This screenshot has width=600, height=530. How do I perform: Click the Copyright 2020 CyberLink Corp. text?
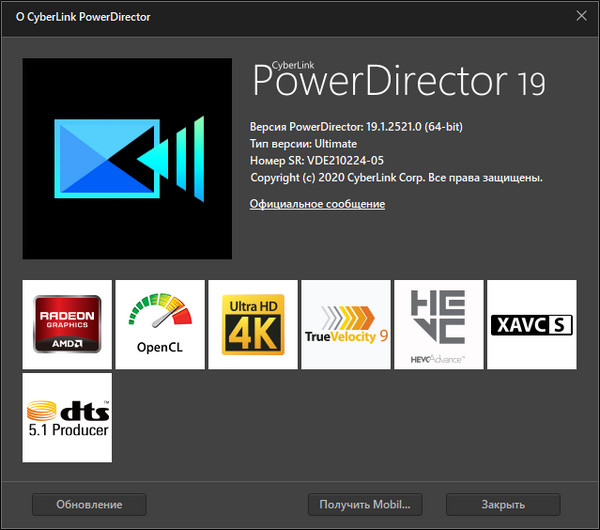coord(396,178)
